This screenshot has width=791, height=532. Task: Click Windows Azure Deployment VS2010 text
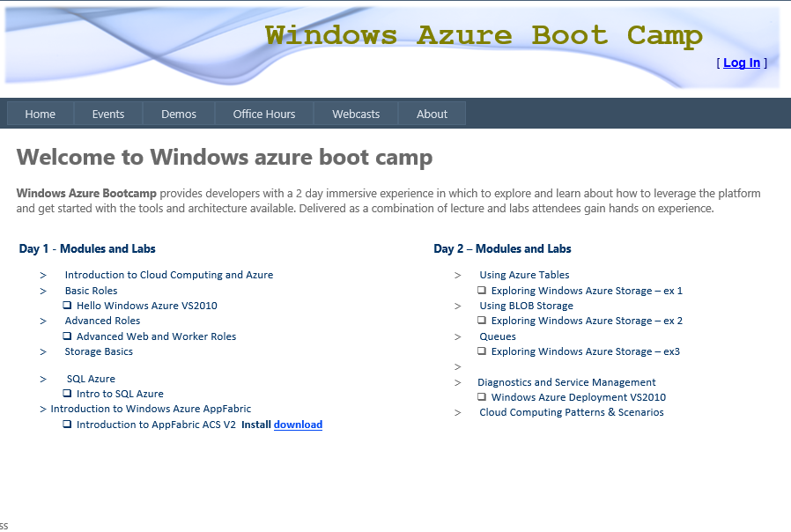(x=579, y=397)
